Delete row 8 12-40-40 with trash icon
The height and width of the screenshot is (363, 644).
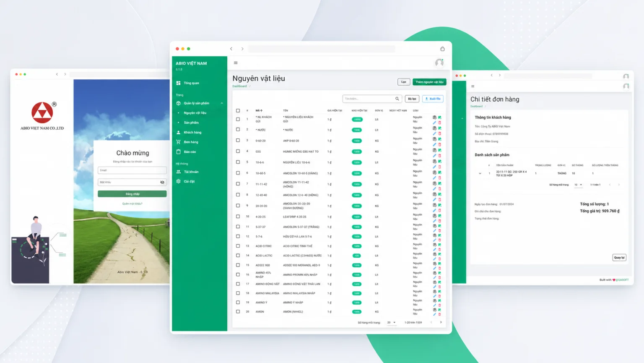(439, 199)
